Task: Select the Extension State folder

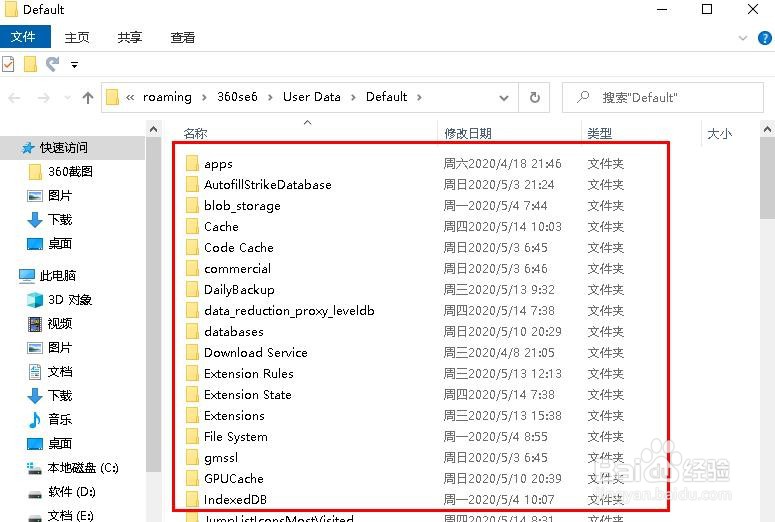Action: 248,394
